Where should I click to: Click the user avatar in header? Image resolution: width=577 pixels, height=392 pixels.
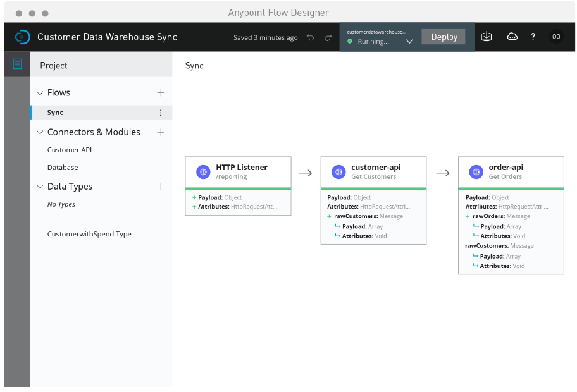556,37
